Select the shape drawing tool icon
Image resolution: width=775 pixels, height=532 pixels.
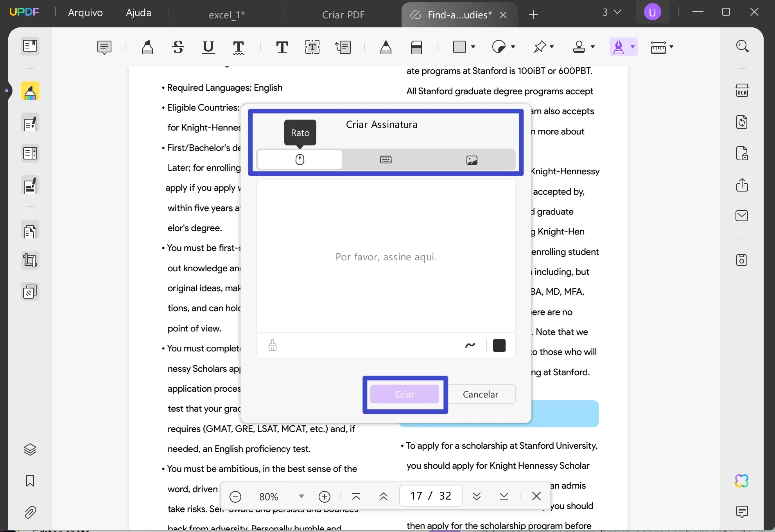[462, 47]
